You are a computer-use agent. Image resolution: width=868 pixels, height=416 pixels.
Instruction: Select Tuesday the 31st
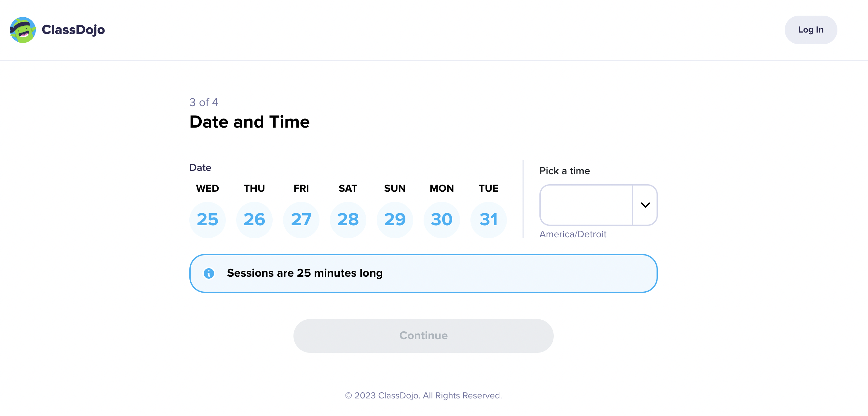click(488, 219)
